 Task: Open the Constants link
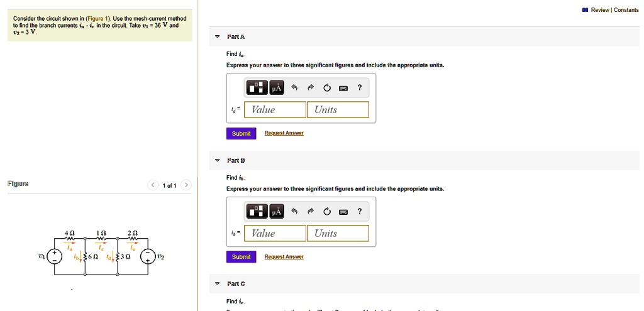coord(626,10)
